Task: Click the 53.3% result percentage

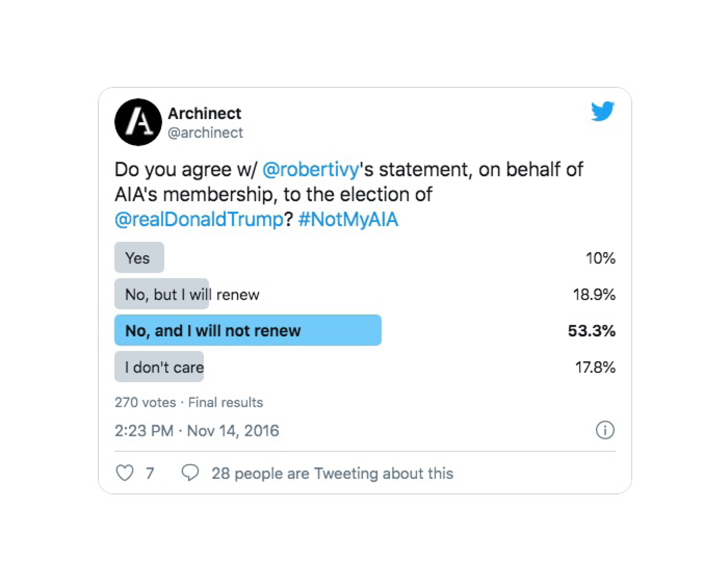Action: [x=591, y=330]
